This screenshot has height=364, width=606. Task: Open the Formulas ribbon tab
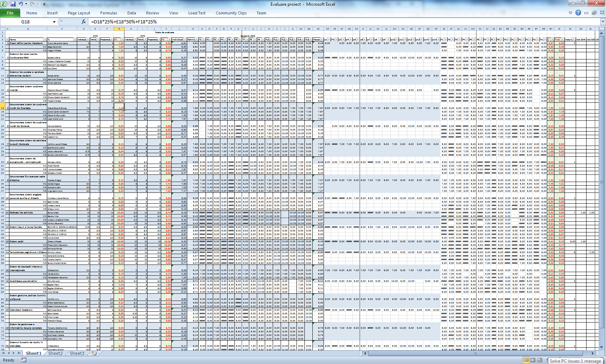109,13
